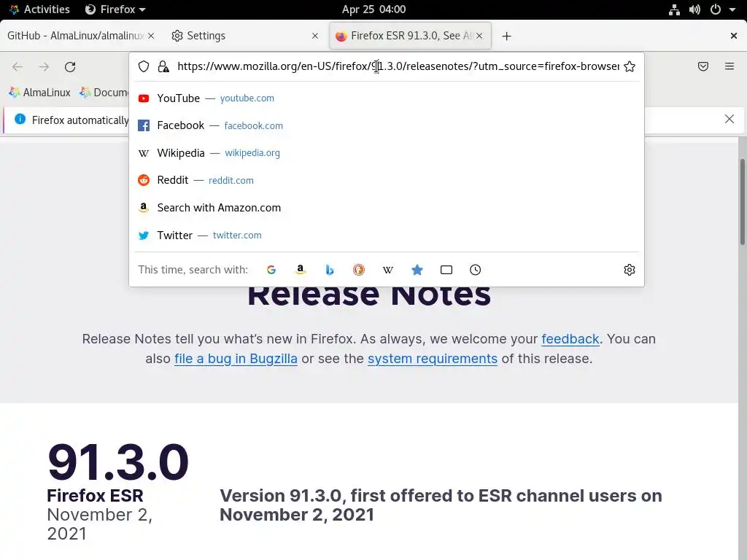
Task: Search history using the clock icon
Action: [x=475, y=270]
